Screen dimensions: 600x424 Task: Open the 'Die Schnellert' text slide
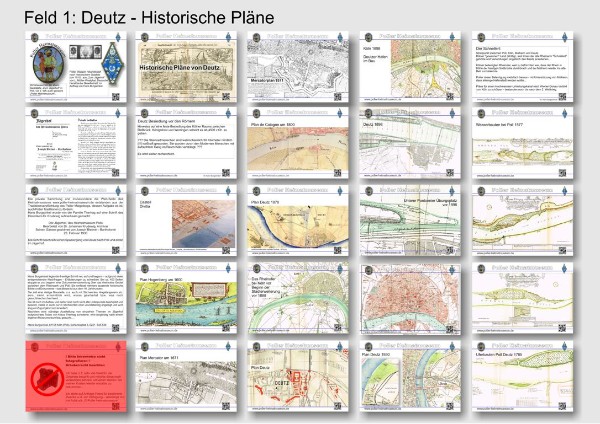coord(523,67)
